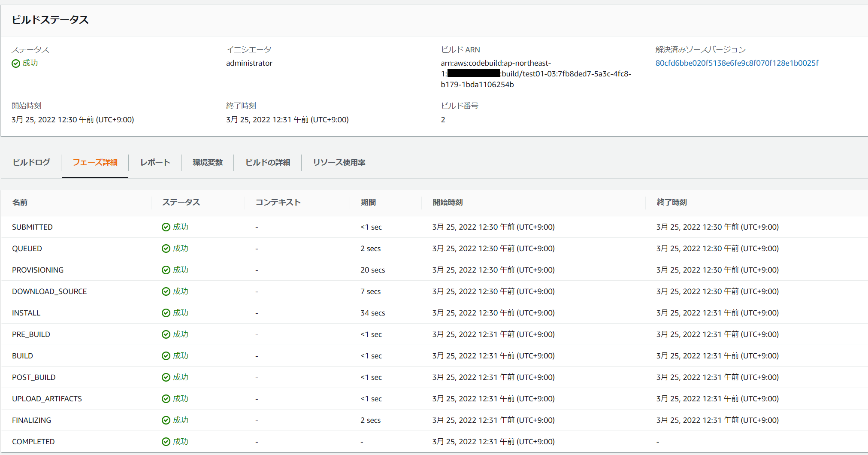Click the success icon for UPLOAD_ARTIFACTS
Viewport: 868px width, 455px height.
point(166,398)
